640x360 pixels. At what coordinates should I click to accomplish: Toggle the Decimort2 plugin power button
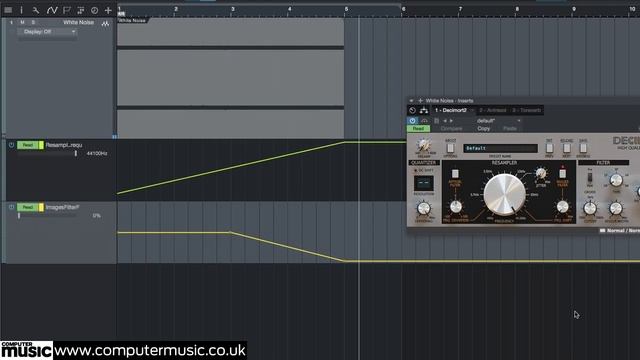click(x=412, y=121)
